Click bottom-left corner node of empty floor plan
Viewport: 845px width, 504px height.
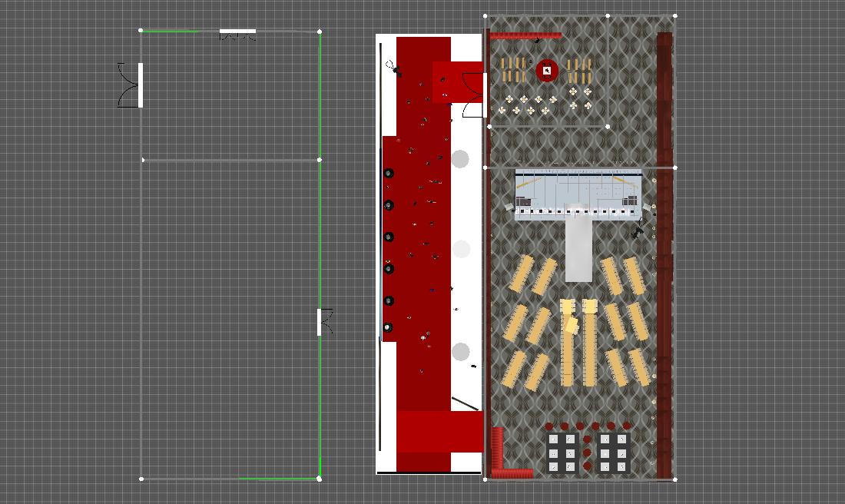[141, 479]
